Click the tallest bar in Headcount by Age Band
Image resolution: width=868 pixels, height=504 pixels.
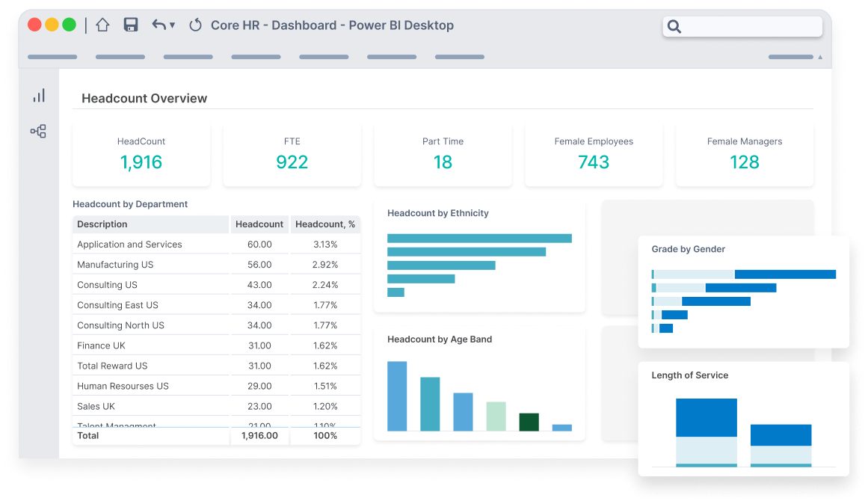396,396
